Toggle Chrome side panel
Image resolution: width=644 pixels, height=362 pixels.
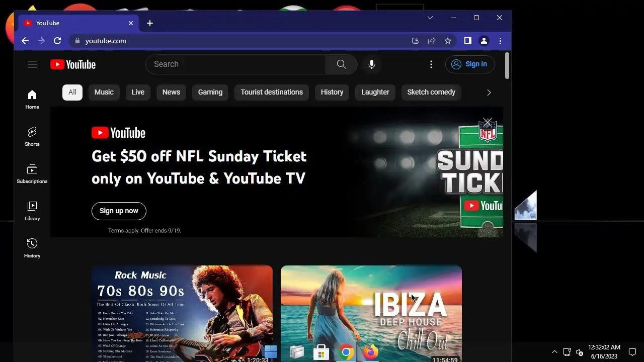pyautogui.click(x=468, y=41)
